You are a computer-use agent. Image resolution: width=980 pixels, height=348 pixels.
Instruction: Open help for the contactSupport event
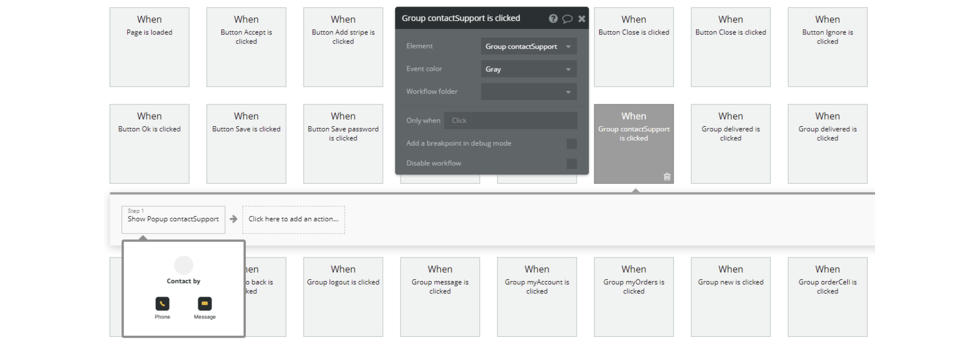pos(553,19)
